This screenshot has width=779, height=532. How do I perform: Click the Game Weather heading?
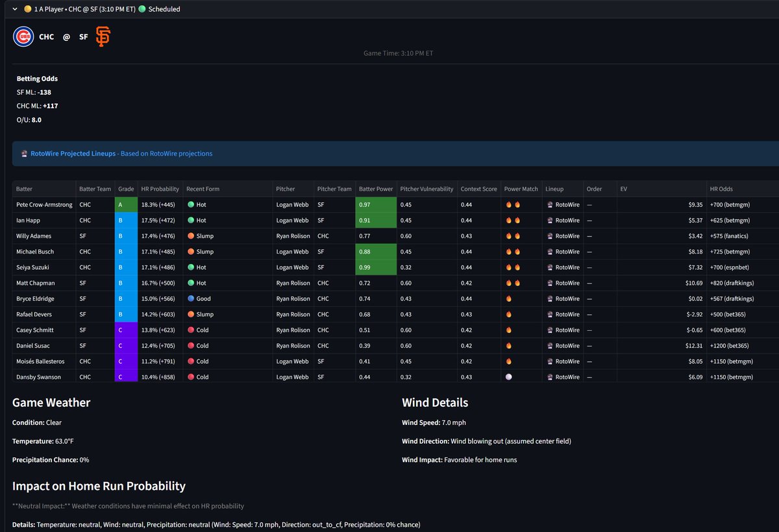click(x=51, y=402)
